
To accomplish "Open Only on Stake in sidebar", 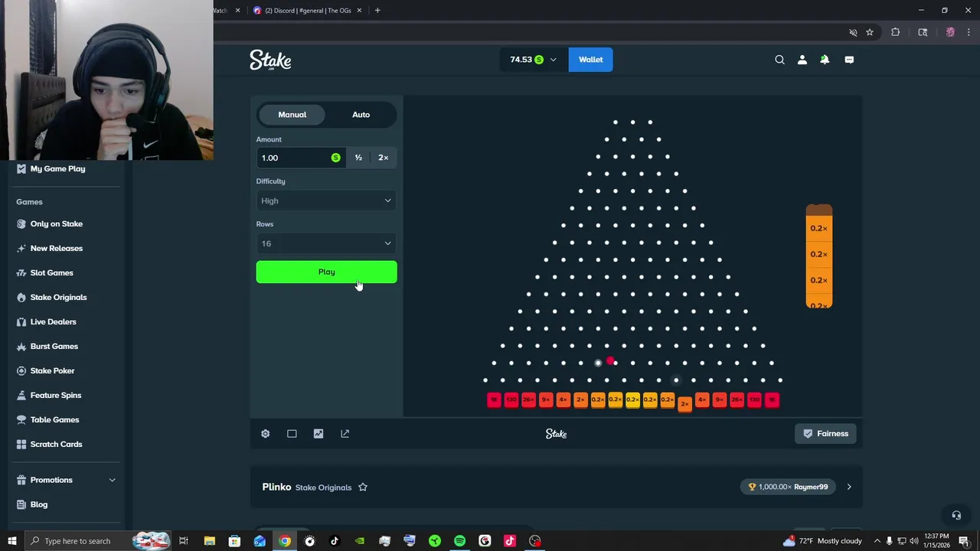I will tap(57, 223).
